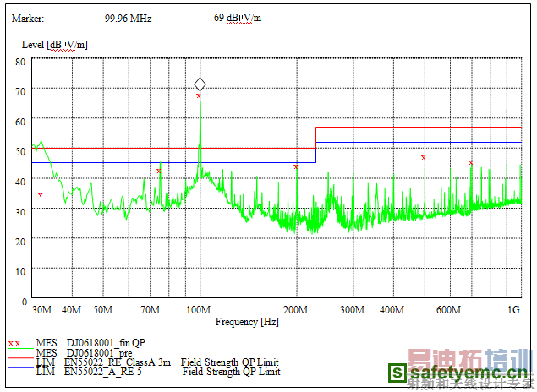Click the 300M frequency axis label
The width and height of the screenshot is (537, 392).
coord(352,310)
